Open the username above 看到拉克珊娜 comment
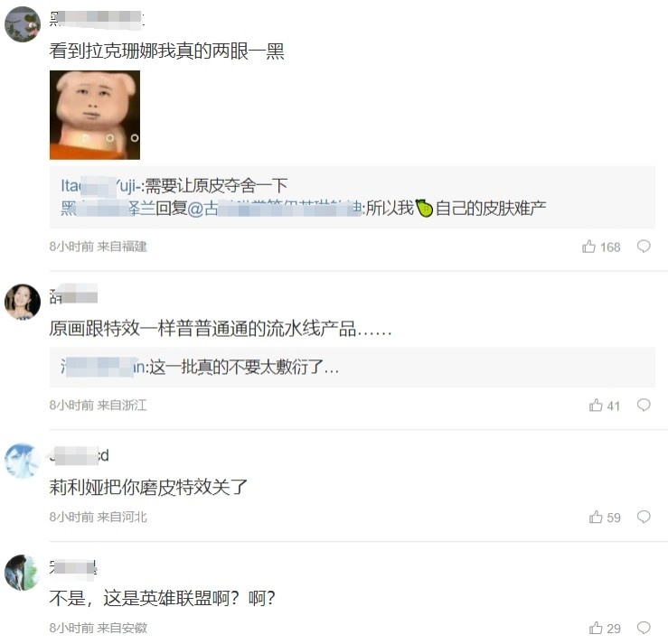 point(97,19)
